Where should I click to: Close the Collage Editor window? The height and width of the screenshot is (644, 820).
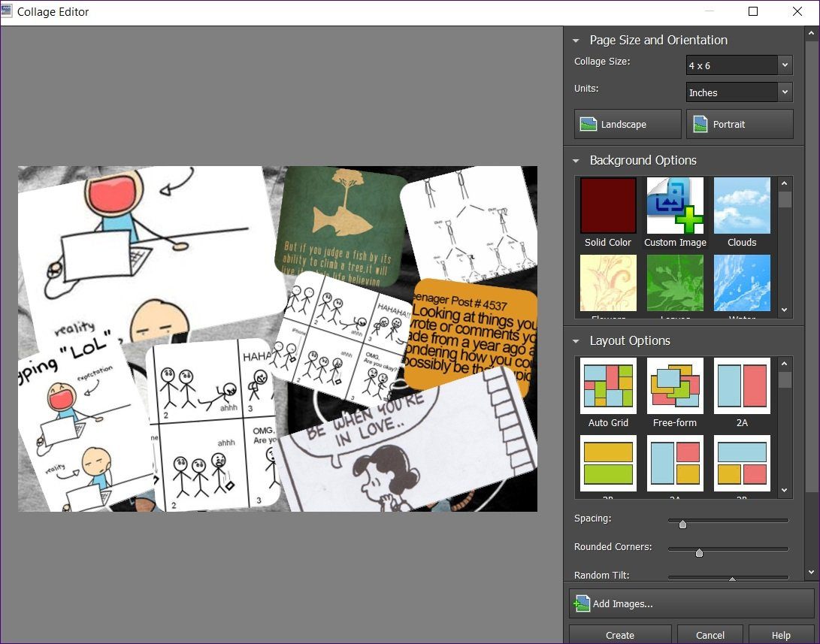797,11
